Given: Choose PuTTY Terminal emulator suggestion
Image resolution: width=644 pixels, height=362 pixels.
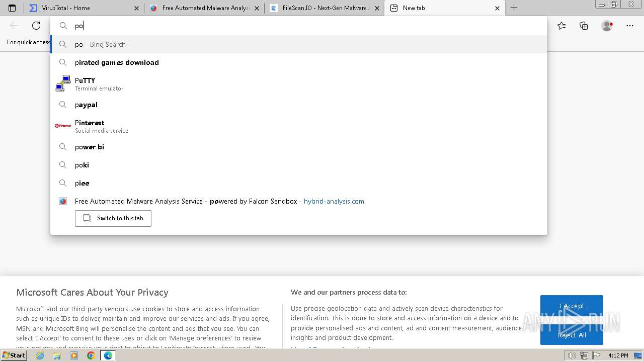Looking at the screenshot, I should tap(299, 83).
